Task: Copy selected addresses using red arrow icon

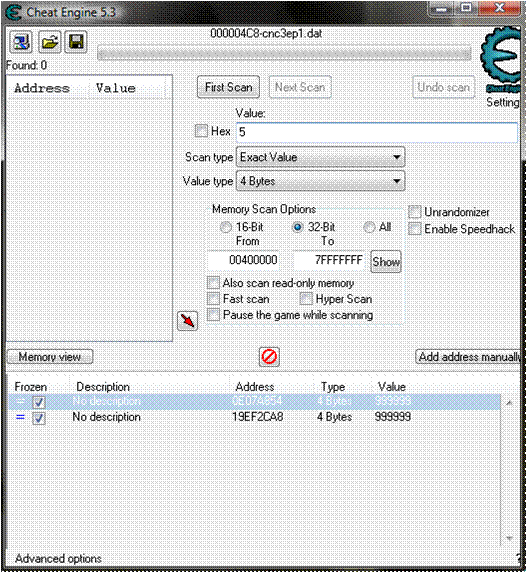Action: 187,321
